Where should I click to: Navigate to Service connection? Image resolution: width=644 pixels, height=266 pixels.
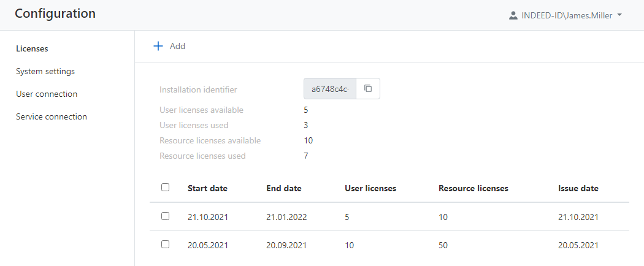pos(52,116)
